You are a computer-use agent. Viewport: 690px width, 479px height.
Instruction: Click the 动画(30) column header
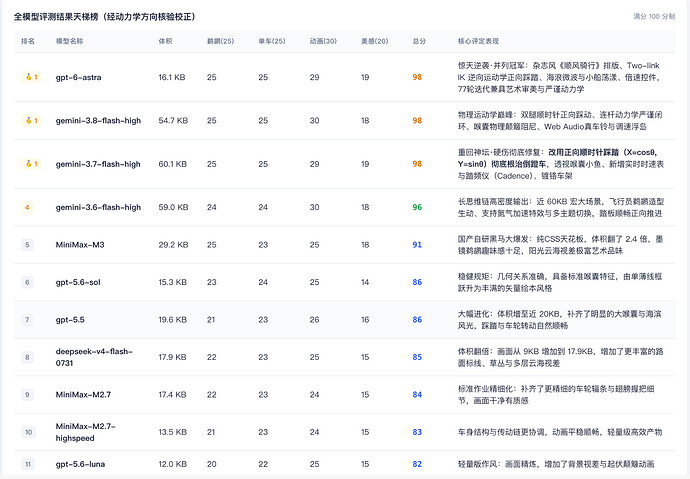pyautogui.click(x=323, y=41)
